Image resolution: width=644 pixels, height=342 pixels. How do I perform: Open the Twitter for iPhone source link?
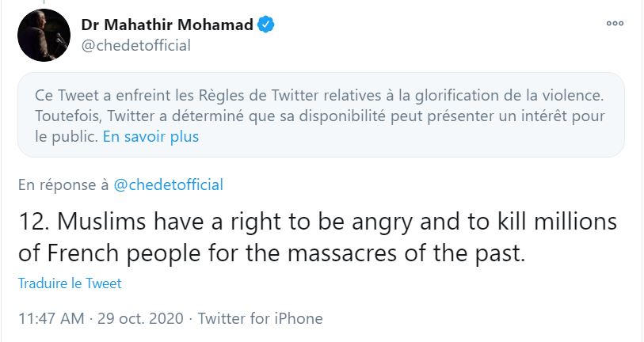pos(260,319)
